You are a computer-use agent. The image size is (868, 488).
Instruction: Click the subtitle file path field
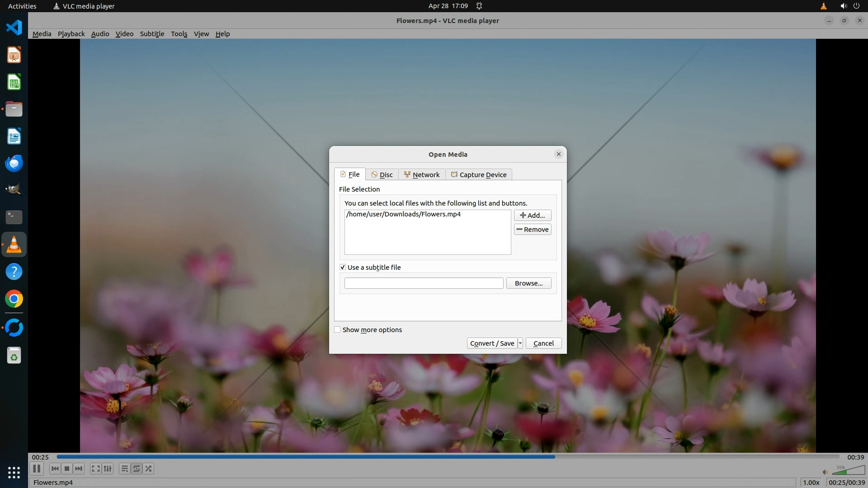click(x=424, y=283)
